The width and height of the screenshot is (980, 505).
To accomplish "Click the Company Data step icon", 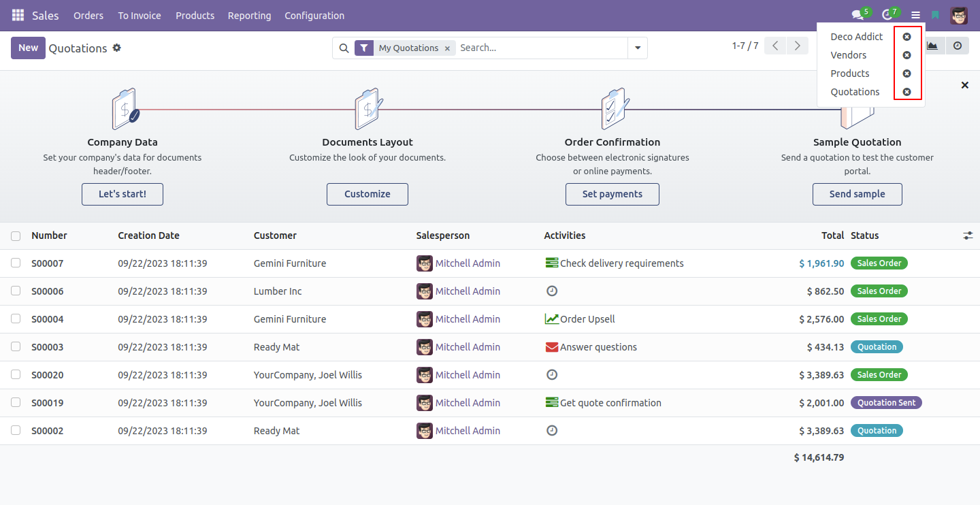I will pyautogui.click(x=124, y=109).
